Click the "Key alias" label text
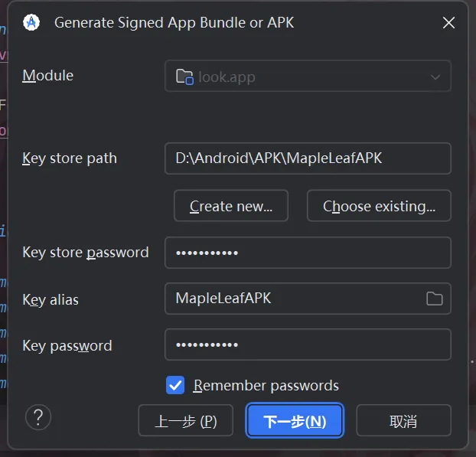This screenshot has height=457, width=476. click(51, 299)
